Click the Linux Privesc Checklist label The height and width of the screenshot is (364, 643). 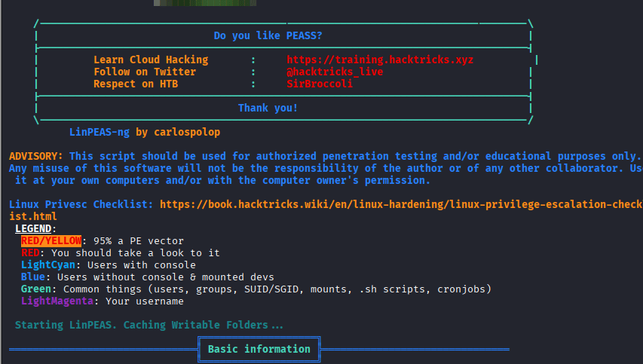(81, 204)
